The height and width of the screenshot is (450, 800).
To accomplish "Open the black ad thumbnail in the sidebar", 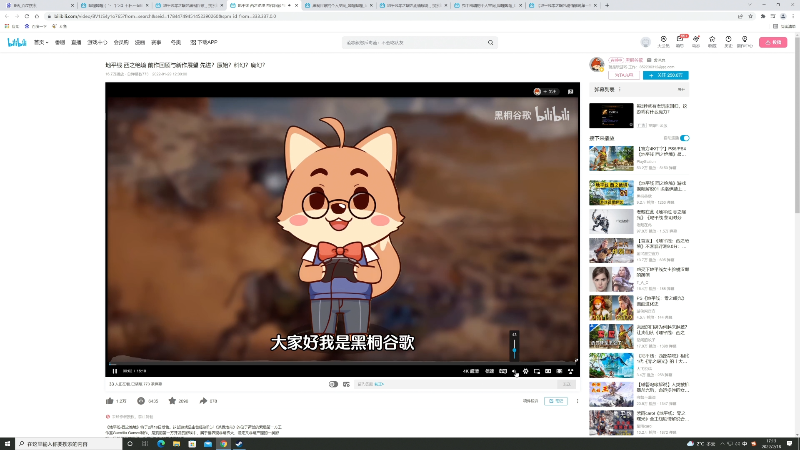I will click(x=611, y=115).
